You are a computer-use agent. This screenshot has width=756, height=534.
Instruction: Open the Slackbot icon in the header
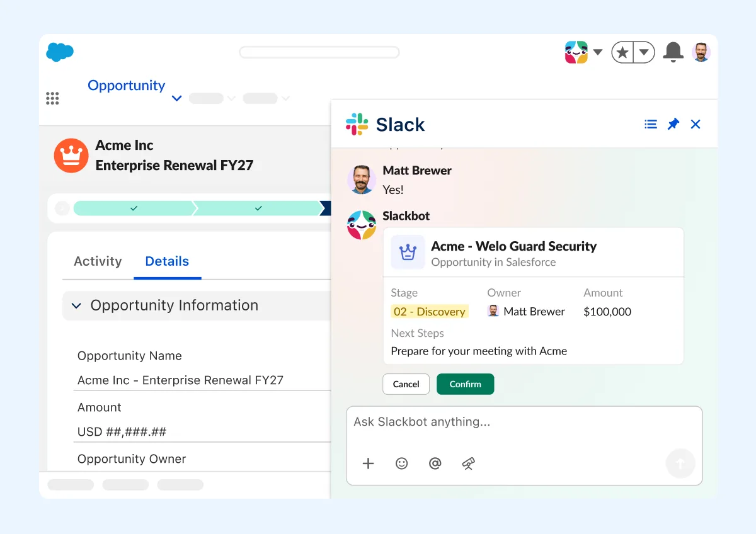(x=576, y=52)
